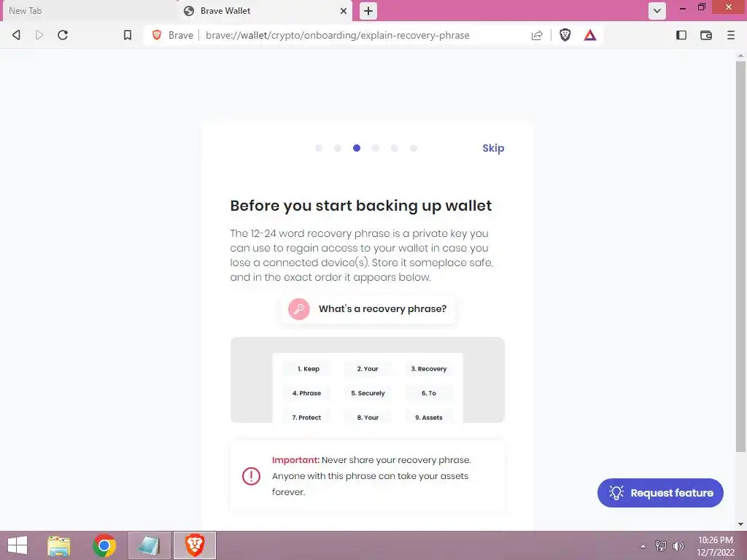The width and height of the screenshot is (747, 560).
Task: Click the first onboarding step dot
Action: (x=319, y=148)
